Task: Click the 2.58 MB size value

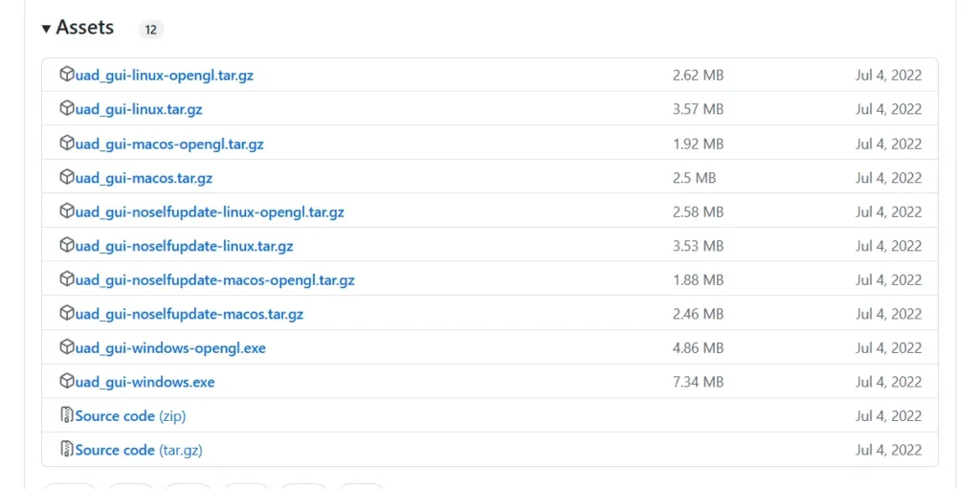Action: [x=698, y=212]
